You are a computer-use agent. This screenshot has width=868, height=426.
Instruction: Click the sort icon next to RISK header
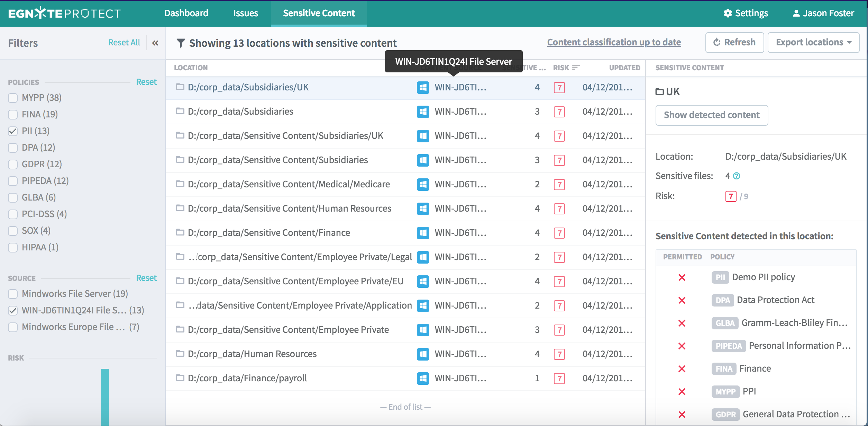(x=576, y=68)
